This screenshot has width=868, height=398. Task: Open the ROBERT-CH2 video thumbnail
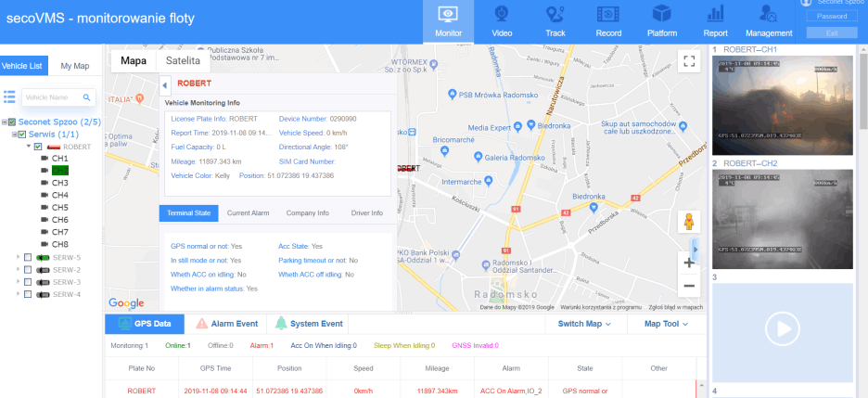click(782, 219)
